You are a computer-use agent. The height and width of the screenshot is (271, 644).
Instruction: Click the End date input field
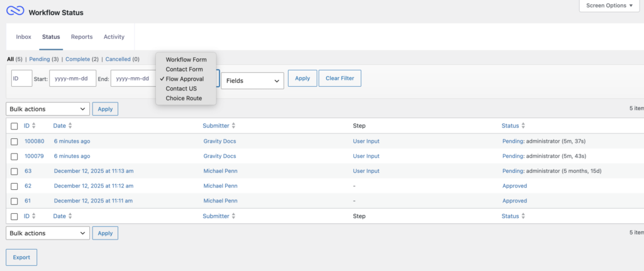133,78
